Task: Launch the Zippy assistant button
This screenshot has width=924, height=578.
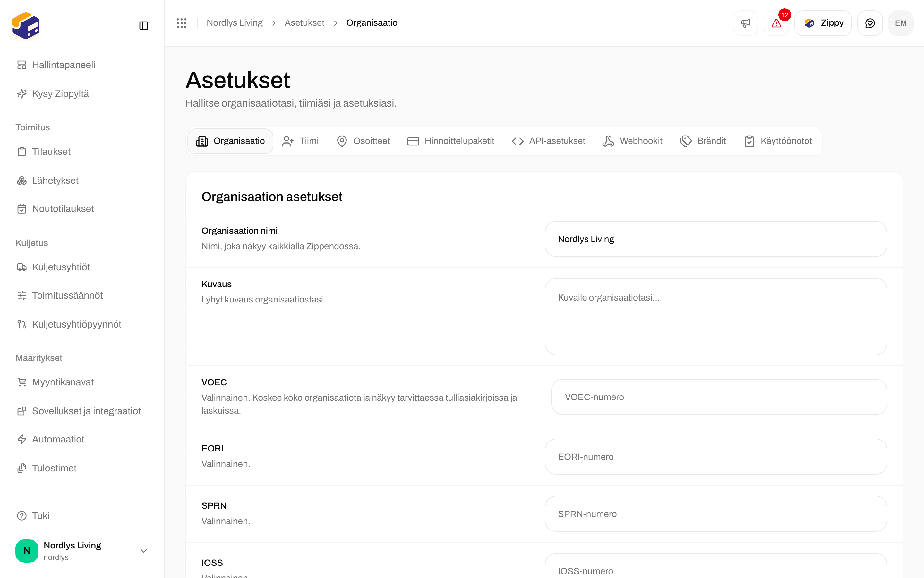Action: click(823, 23)
